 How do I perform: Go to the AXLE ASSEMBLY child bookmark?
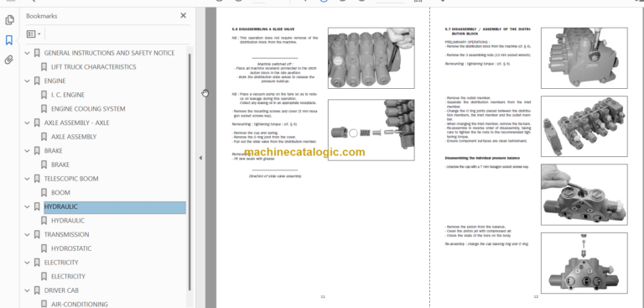[x=74, y=137]
